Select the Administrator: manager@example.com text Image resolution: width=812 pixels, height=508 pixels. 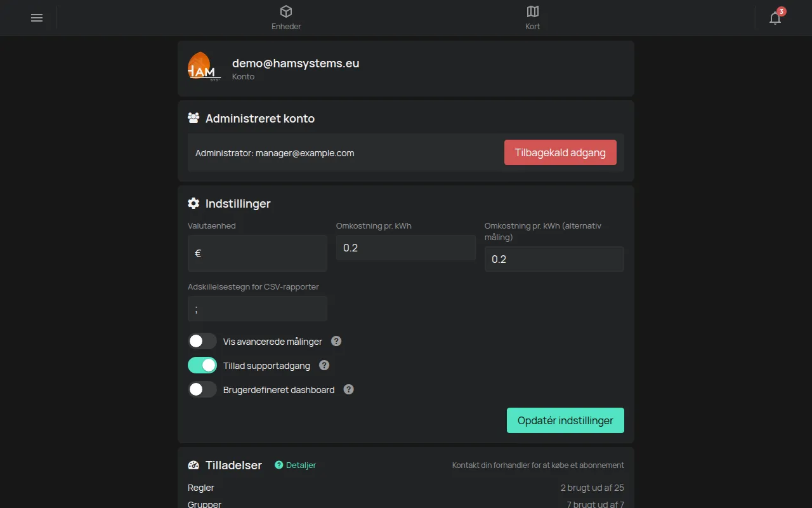(275, 153)
